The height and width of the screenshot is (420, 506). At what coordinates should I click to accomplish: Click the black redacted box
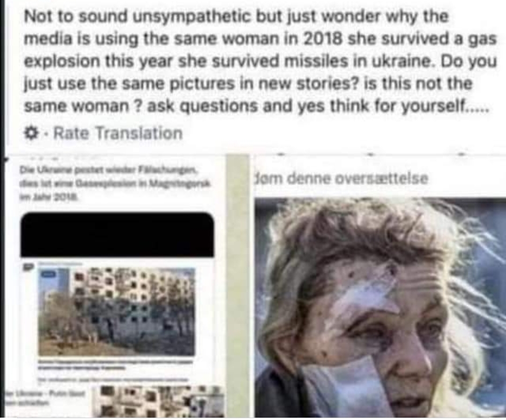[117, 235]
